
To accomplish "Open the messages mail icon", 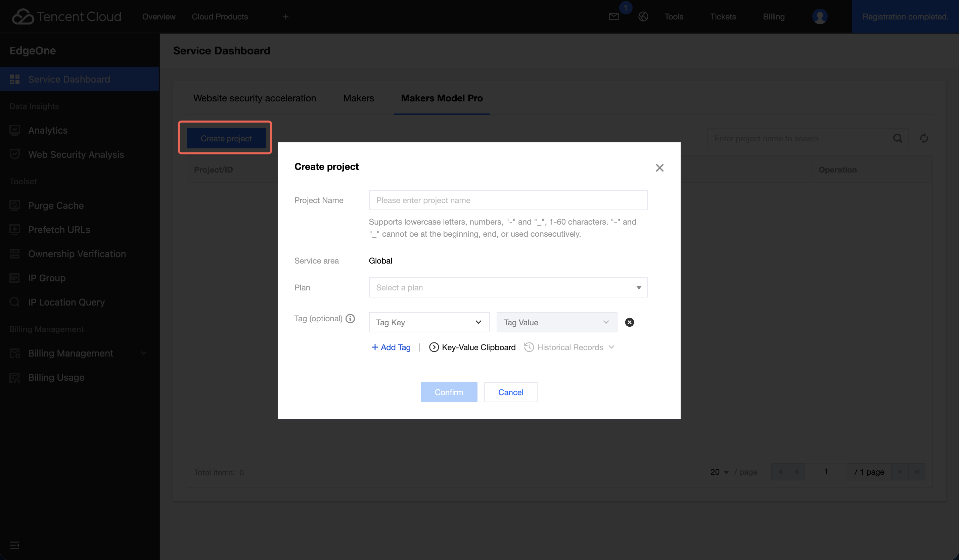I will click(x=613, y=16).
